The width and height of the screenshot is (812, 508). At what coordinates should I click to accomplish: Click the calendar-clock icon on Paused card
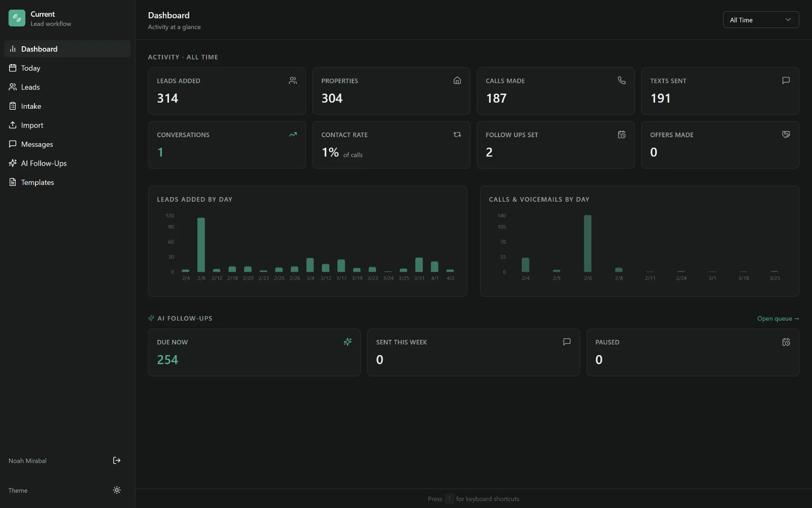pyautogui.click(x=786, y=342)
